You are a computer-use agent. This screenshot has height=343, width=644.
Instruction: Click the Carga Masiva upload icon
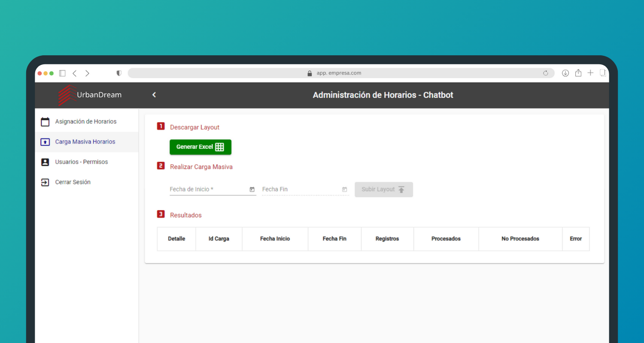[45, 142]
